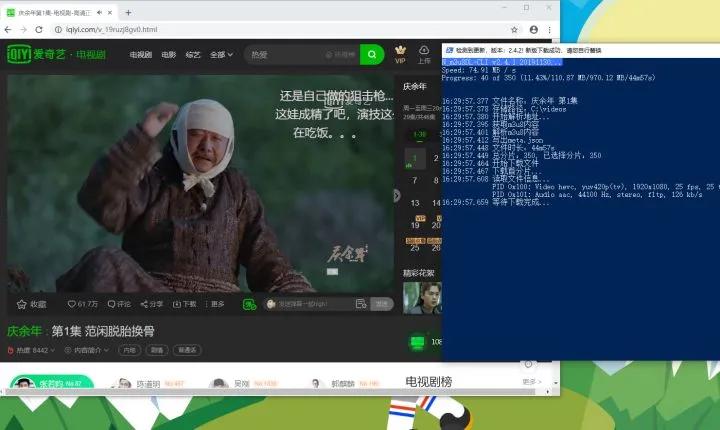This screenshot has width=720, height=430.
Task: Switch to the 庆余年 browser tab
Action: [59, 13]
